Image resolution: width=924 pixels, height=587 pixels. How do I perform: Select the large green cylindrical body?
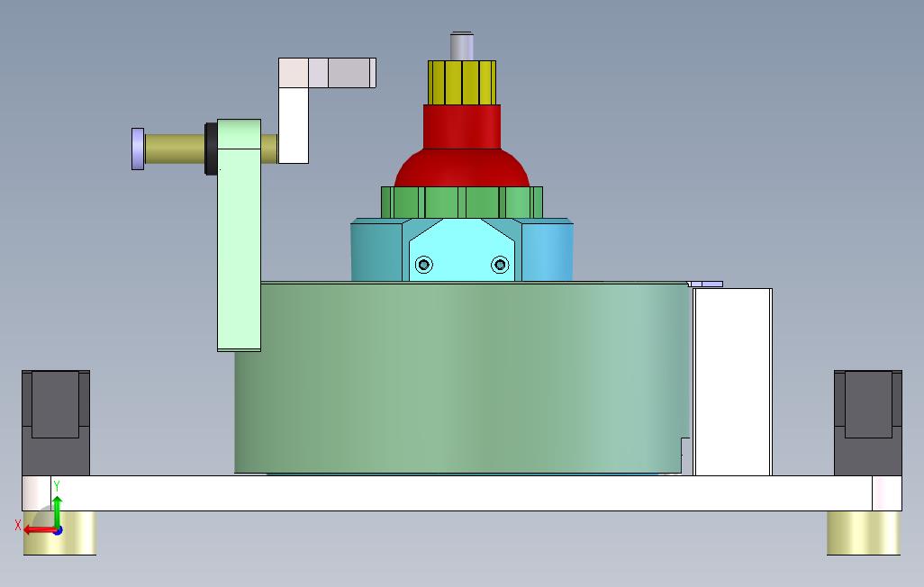point(461,377)
